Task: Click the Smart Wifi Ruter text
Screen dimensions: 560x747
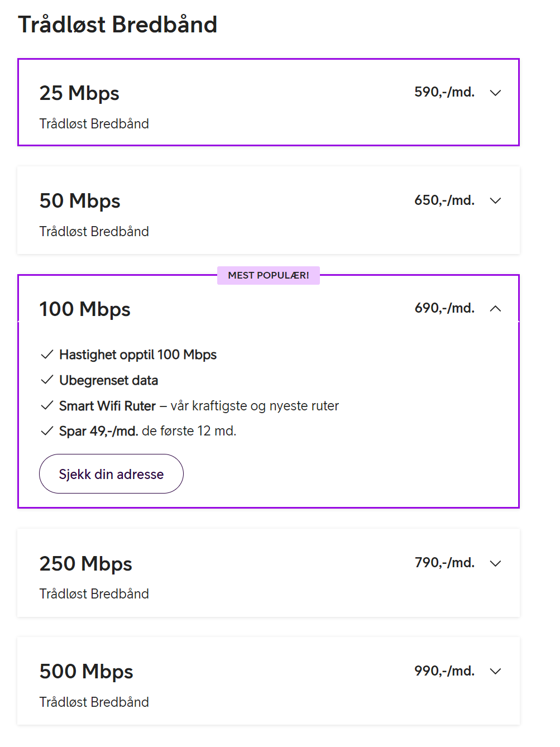Action: (x=107, y=406)
